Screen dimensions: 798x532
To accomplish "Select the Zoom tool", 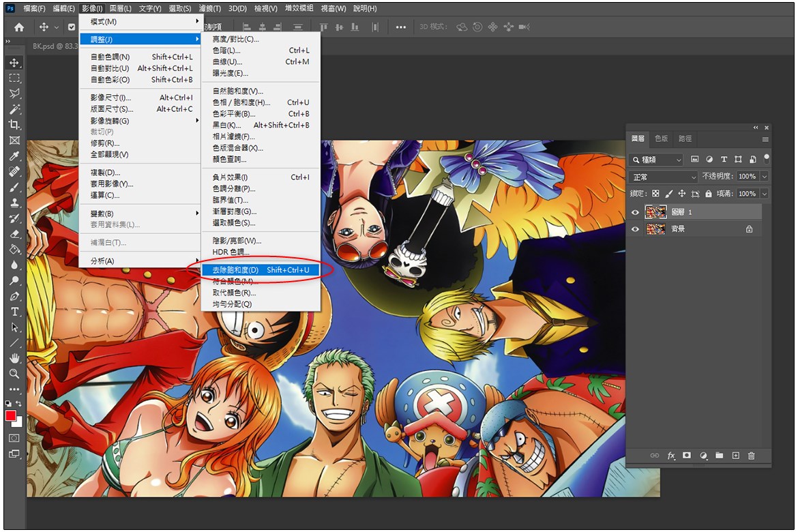I will coord(14,374).
